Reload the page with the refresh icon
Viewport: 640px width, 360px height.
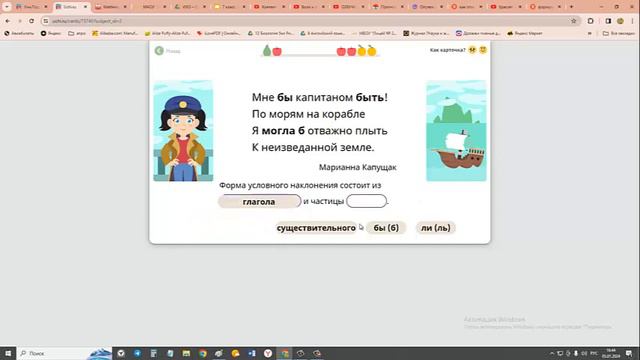click(31, 21)
